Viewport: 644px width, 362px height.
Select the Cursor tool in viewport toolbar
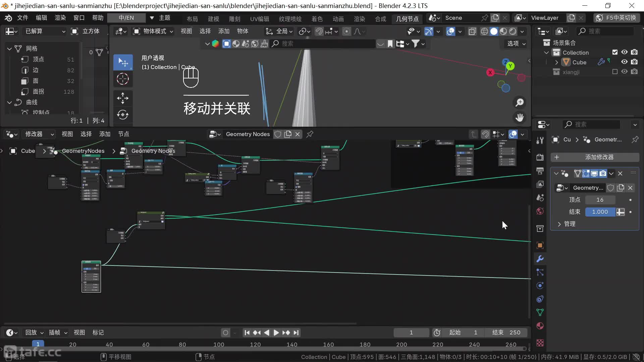[123, 79]
